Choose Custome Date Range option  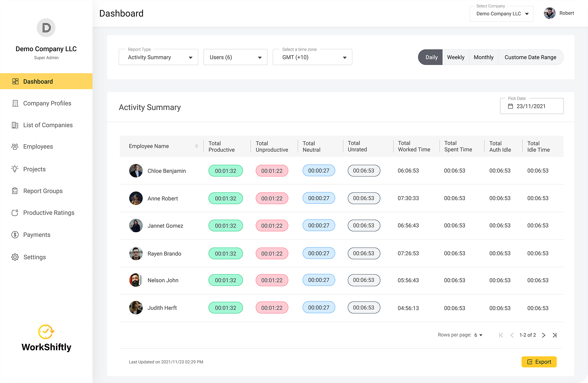[530, 57]
